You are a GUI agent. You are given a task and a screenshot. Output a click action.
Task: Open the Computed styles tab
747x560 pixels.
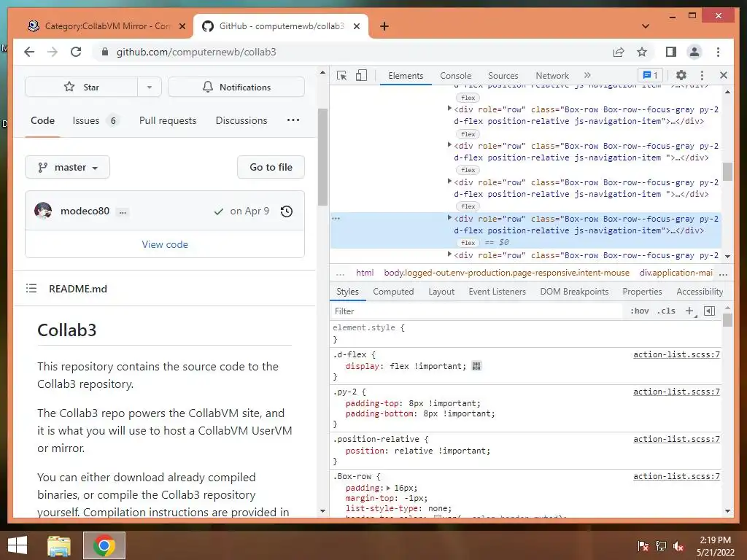pyautogui.click(x=393, y=292)
